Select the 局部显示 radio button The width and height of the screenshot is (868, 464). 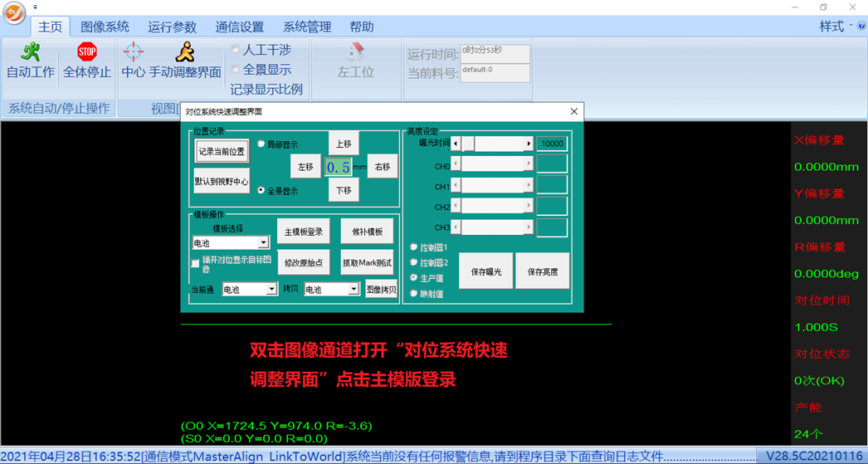click(261, 144)
